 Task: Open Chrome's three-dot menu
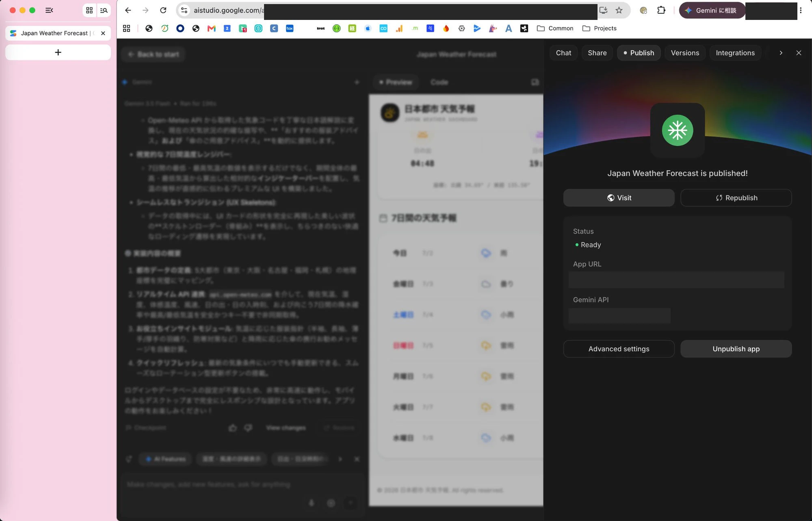coord(801,11)
